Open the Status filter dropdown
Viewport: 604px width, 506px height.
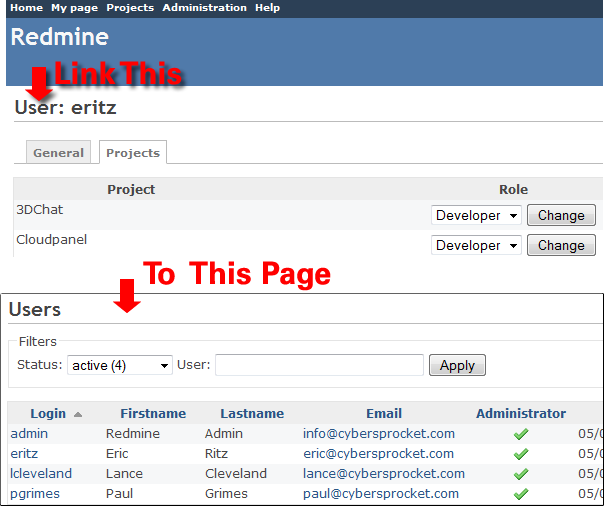coord(120,365)
